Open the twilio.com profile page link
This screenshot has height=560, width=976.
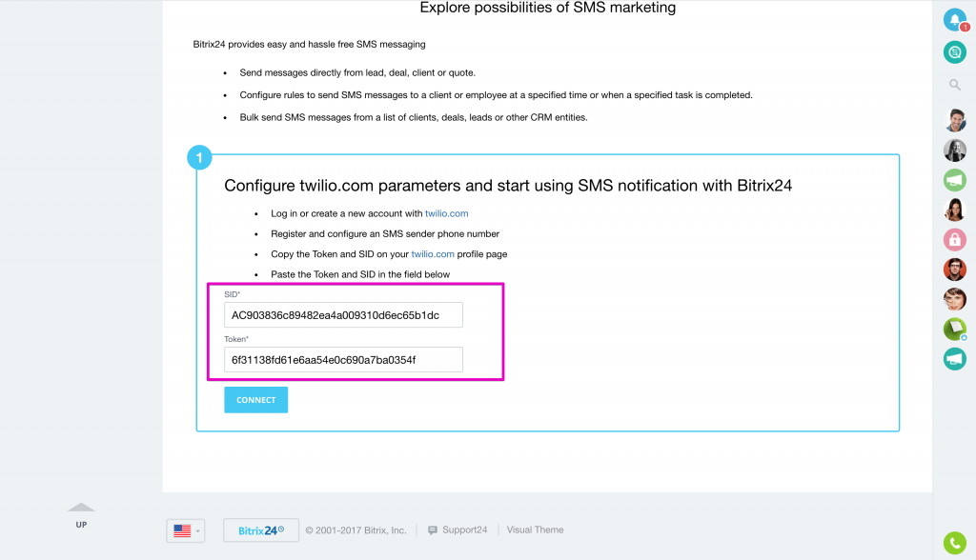(433, 254)
